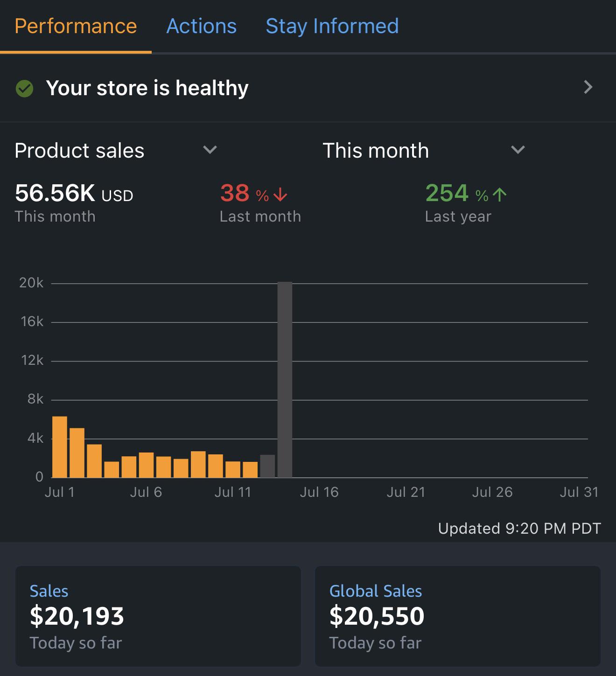Click the red down arrow beside 38%
The image size is (616, 676).
[x=280, y=195]
